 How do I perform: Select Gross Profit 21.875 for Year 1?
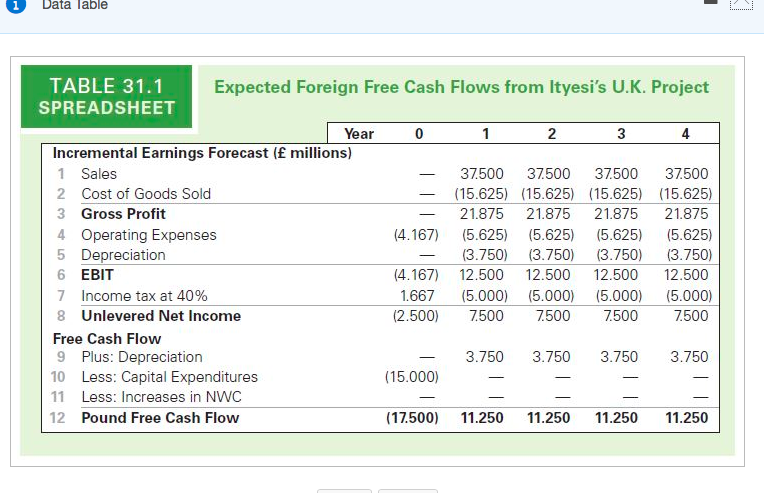click(481, 214)
